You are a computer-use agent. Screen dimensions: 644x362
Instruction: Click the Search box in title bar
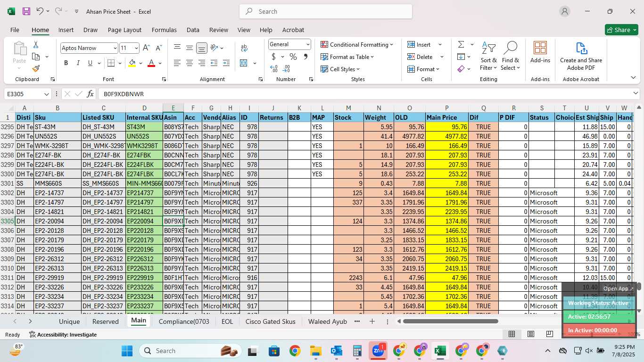(326, 11)
